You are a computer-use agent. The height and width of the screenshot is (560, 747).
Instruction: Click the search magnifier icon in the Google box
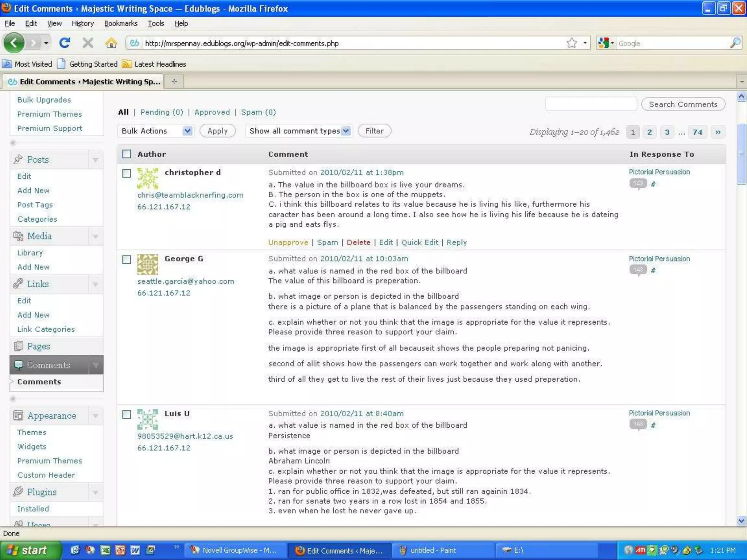pyautogui.click(x=735, y=43)
